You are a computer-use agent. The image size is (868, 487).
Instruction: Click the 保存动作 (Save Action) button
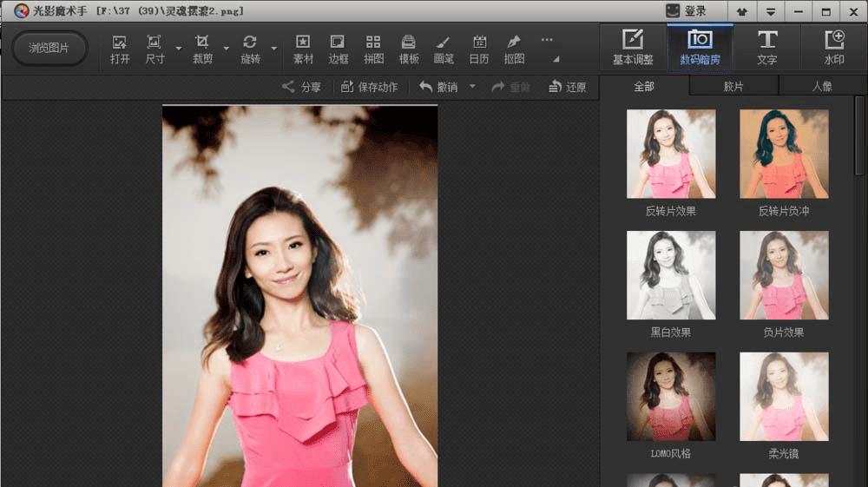369,87
